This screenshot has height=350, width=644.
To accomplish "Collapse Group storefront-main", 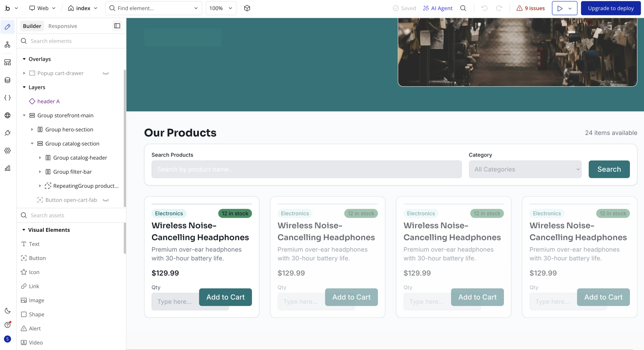I will point(24,115).
